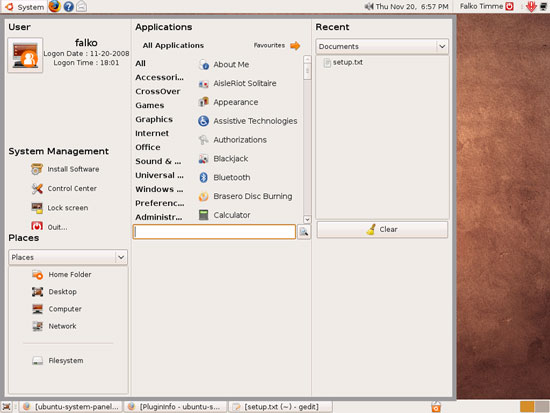
Task: Open the Documents dropdown in Recent
Action: 382,46
